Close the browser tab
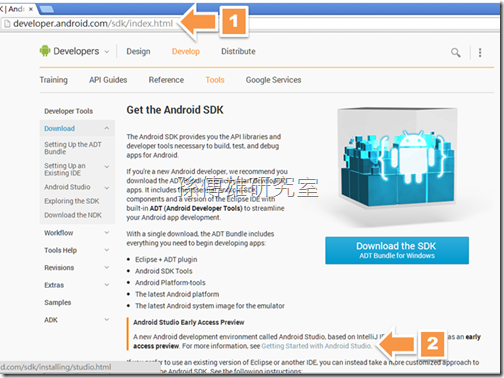The width and height of the screenshot is (504, 378). pos(31,9)
